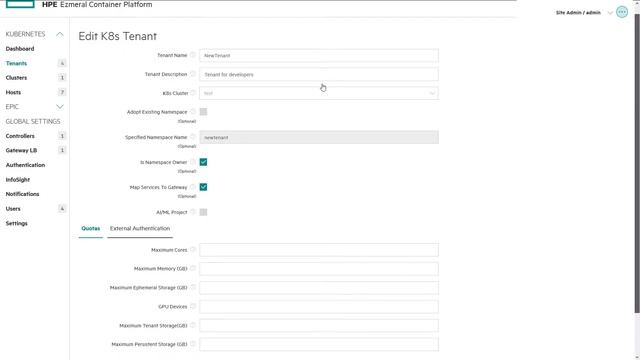The height and width of the screenshot is (360, 640).
Task: Click the Specified Namespace Name info icon
Action: click(193, 137)
